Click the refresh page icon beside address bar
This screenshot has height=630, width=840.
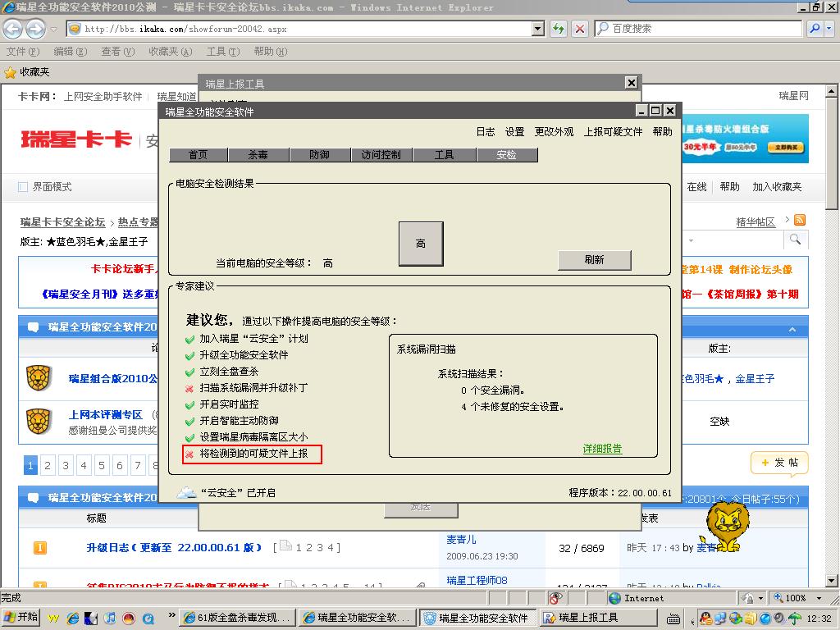(x=559, y=29)
